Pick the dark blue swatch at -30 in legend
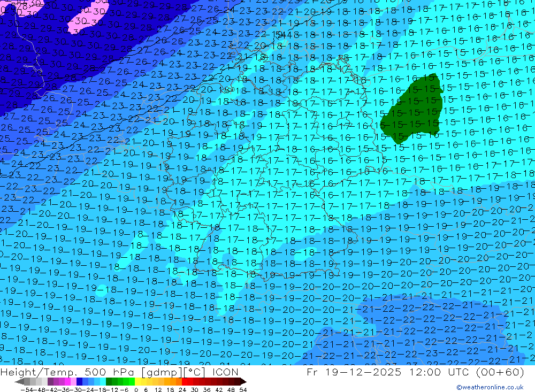 [x=79, y=382]
